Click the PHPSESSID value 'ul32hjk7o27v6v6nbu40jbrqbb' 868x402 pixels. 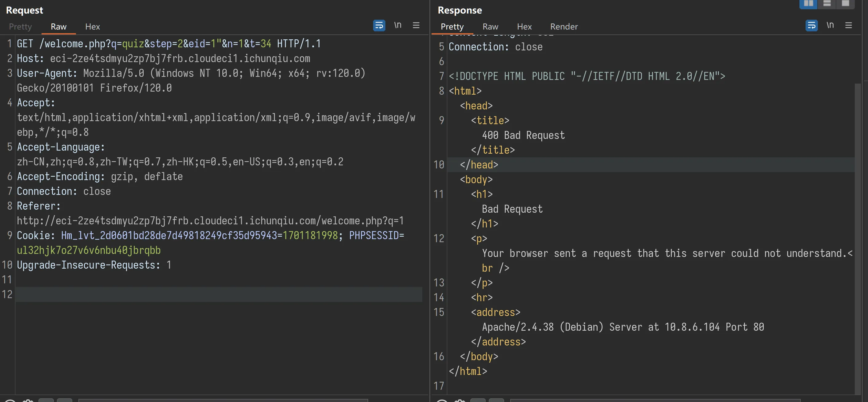coord(89,250)
